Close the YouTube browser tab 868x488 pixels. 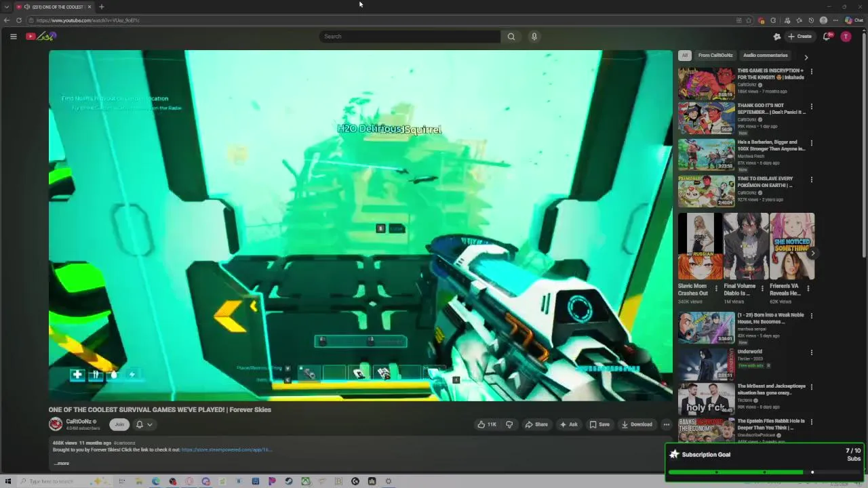tap(89, 7)
